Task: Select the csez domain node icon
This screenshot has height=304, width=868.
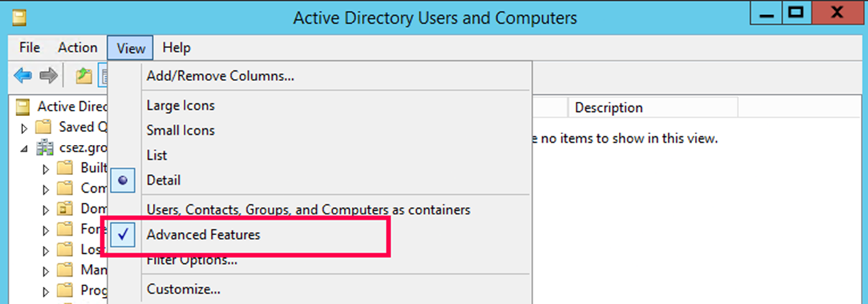Action: coord(45,148)
